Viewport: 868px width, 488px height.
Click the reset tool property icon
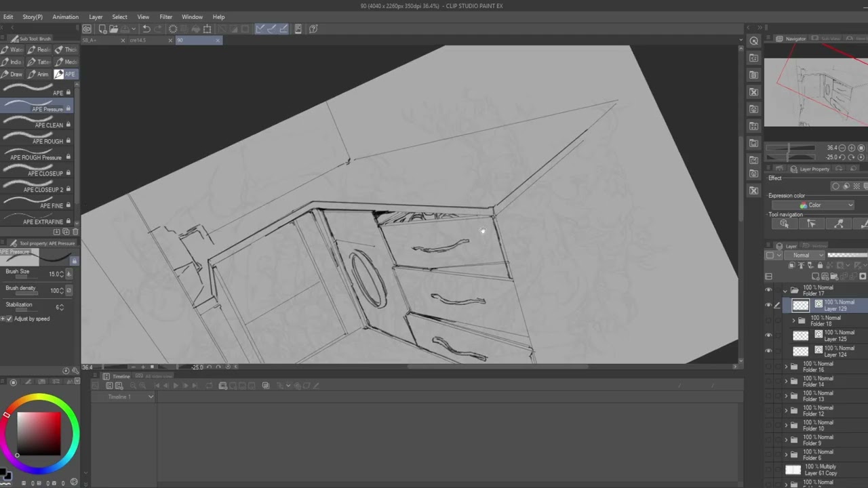[x=66, y=370]
